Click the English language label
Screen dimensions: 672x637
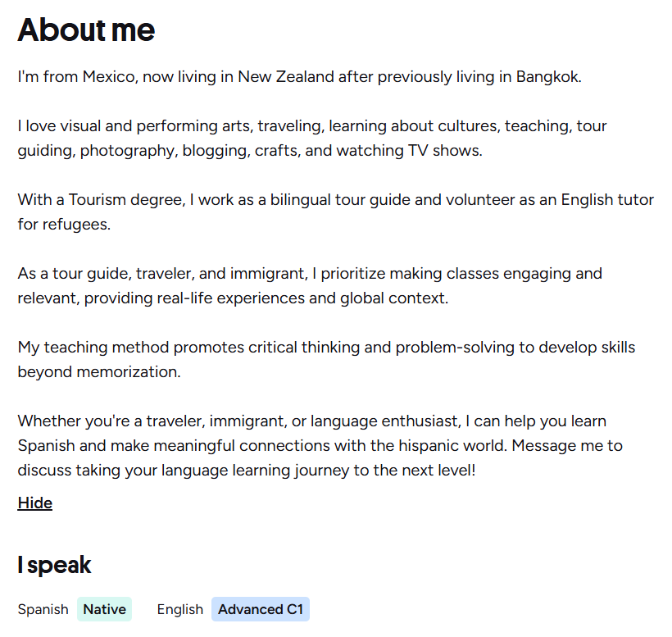click(180, 610)
